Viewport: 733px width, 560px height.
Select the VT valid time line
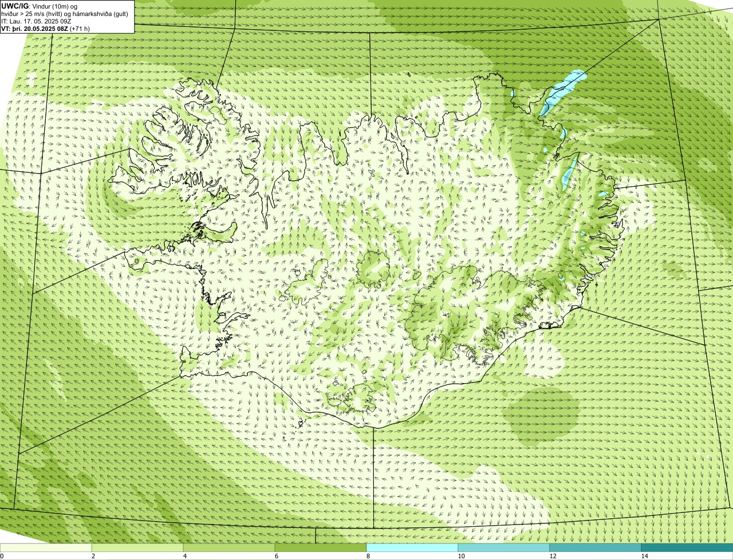pyautogui.click(x=45, y=28)
